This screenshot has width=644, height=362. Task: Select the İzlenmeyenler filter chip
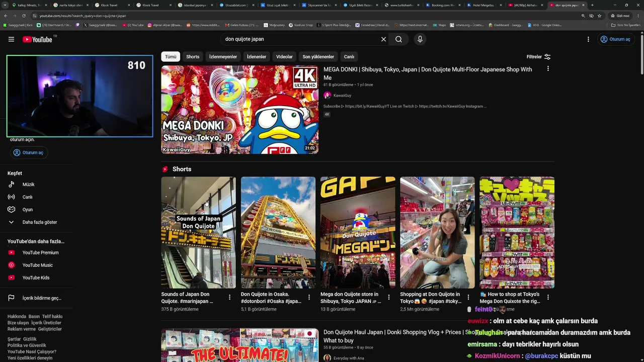coord(223,57)
